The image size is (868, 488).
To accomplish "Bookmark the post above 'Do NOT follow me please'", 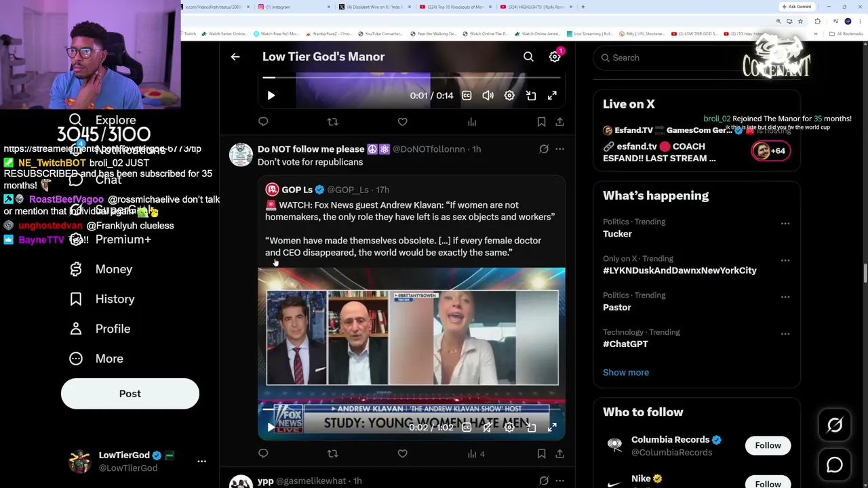I will pyautogui.click(x=541, y=122).
